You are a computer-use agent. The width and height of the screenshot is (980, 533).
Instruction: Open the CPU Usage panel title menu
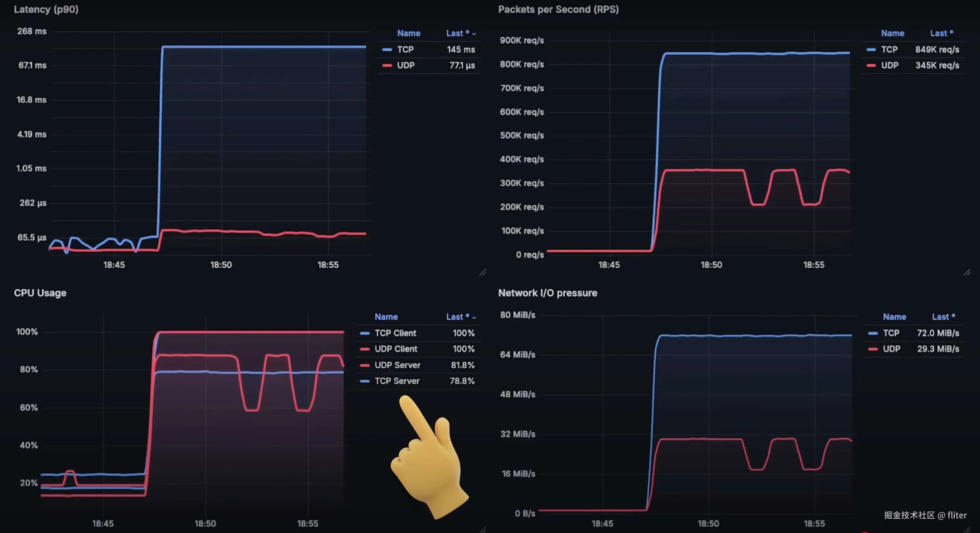40,293
